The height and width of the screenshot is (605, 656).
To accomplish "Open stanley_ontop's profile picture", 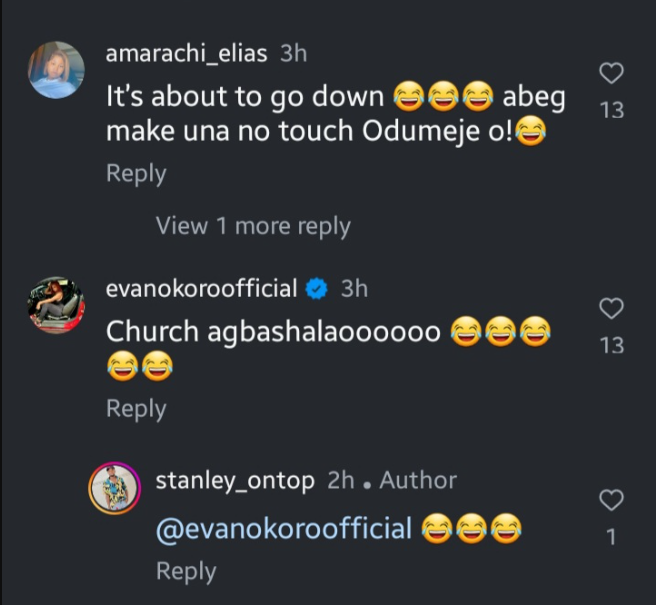I will 116,490.
